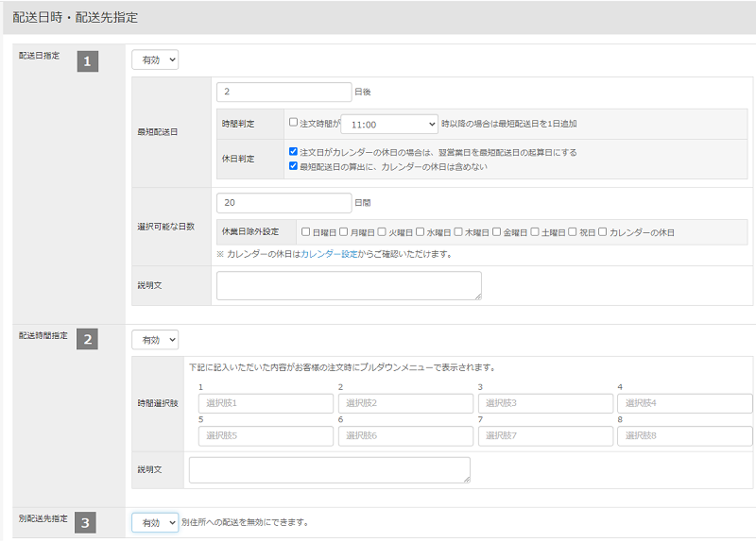
Task: Open the 配送時間指定 有効 dropdown
Action: pyautogui.click(x=155, y=340)
